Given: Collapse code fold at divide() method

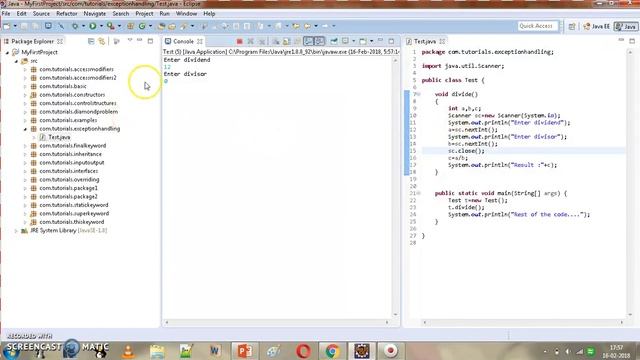Looking at the screenshot, I should tap(419, 94).
